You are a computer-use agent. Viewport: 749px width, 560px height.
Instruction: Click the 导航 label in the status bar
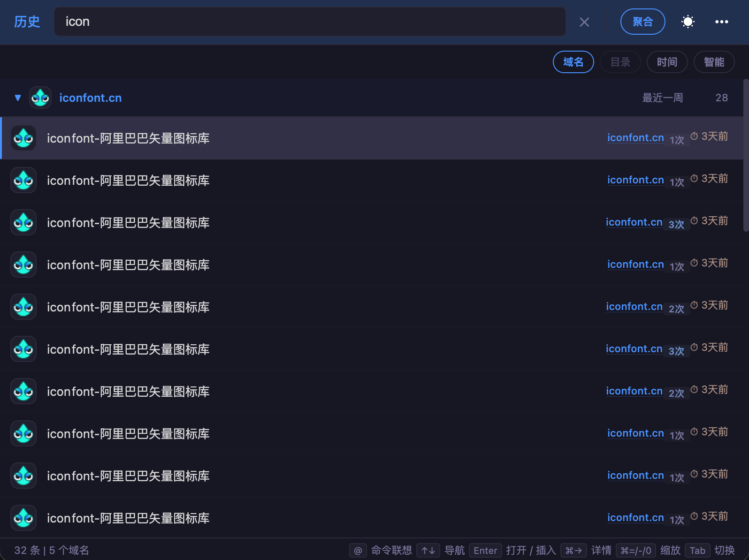[454, 550]
